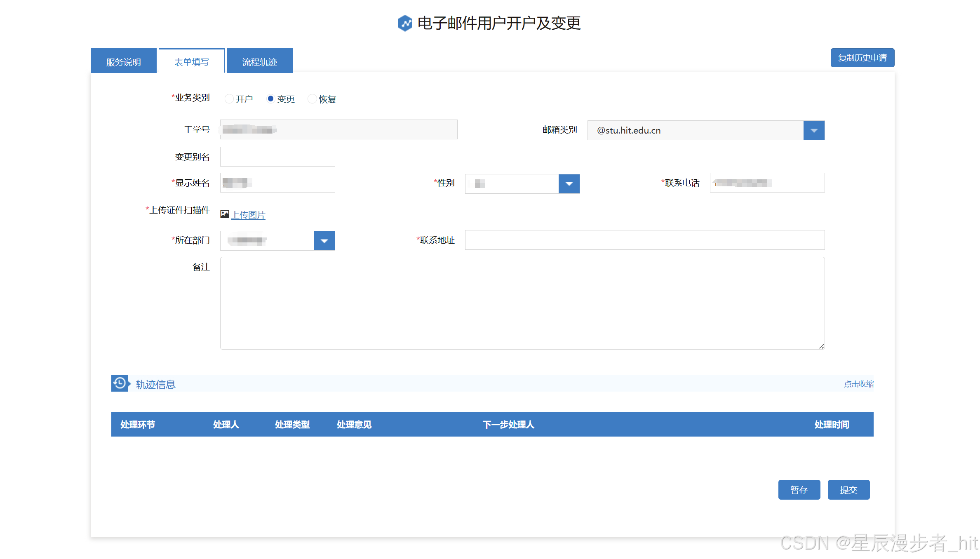Expand the 所在部门 dropdown
The width and height of the screenshot is (980, 559).
point(324,241)
